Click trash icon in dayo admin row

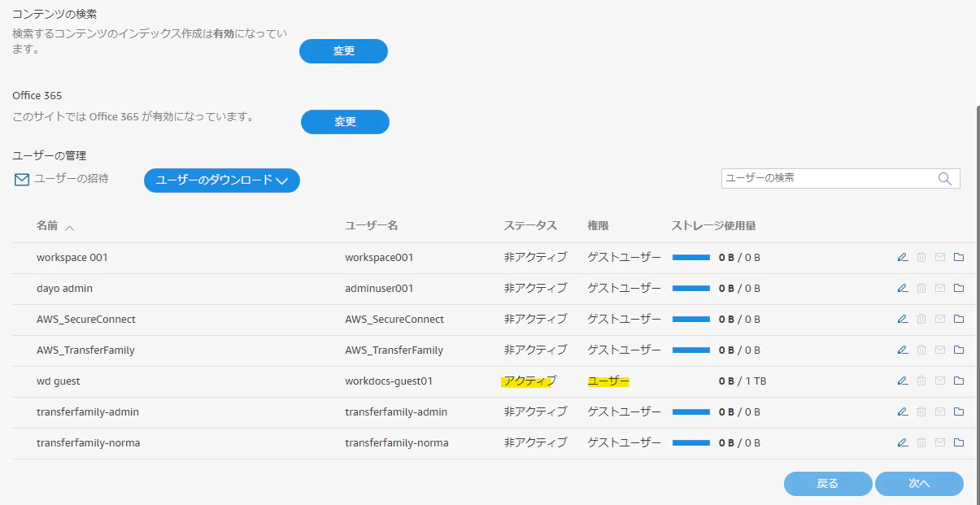pyautogui.click(x=921, y=288)
